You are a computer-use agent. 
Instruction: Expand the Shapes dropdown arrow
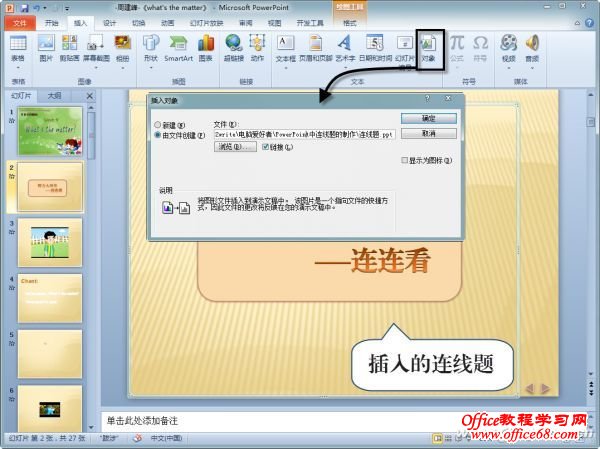click(x=151, y=68)
